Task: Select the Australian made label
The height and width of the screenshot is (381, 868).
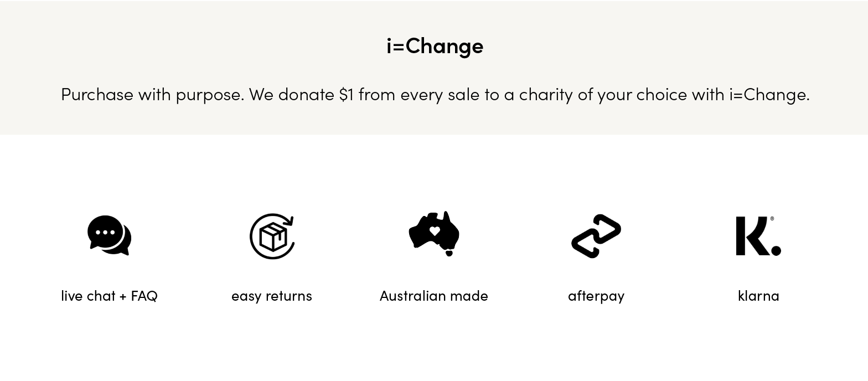Action: coord(434,296)
